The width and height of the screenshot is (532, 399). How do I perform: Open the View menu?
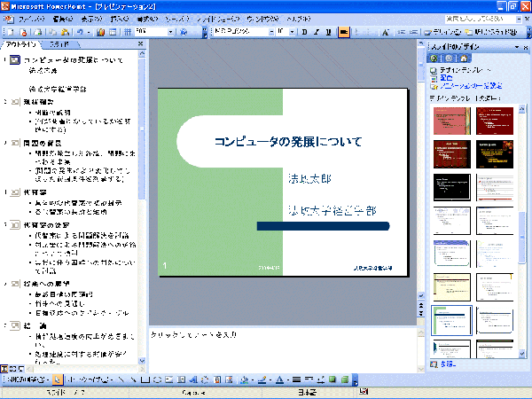91,19
